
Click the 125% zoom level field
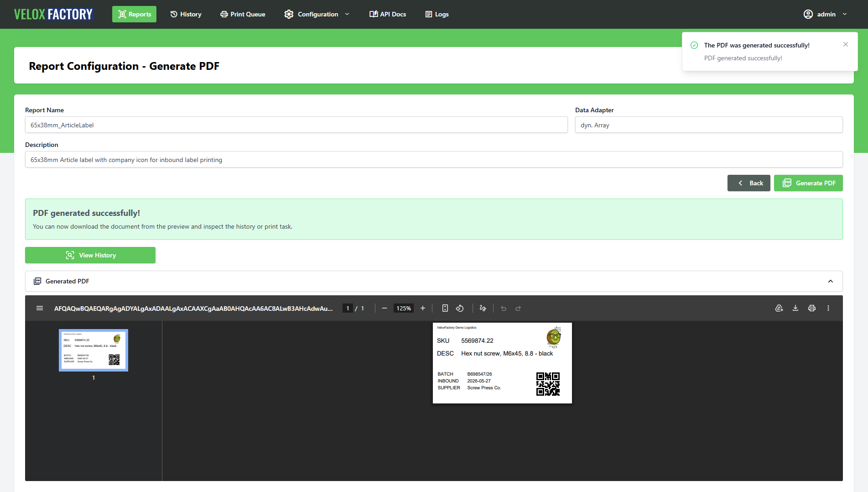coord(404,309)
